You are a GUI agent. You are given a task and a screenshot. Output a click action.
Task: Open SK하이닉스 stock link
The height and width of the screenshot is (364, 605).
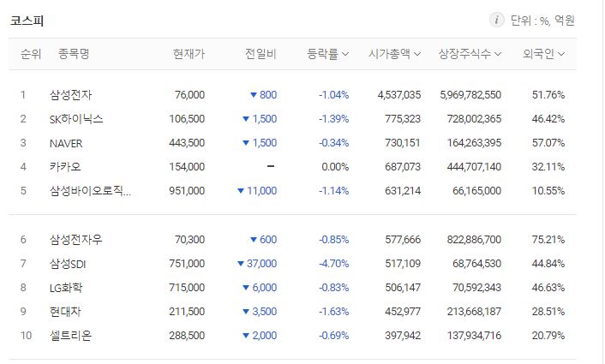pyautogui.click(x=76, y=119)
